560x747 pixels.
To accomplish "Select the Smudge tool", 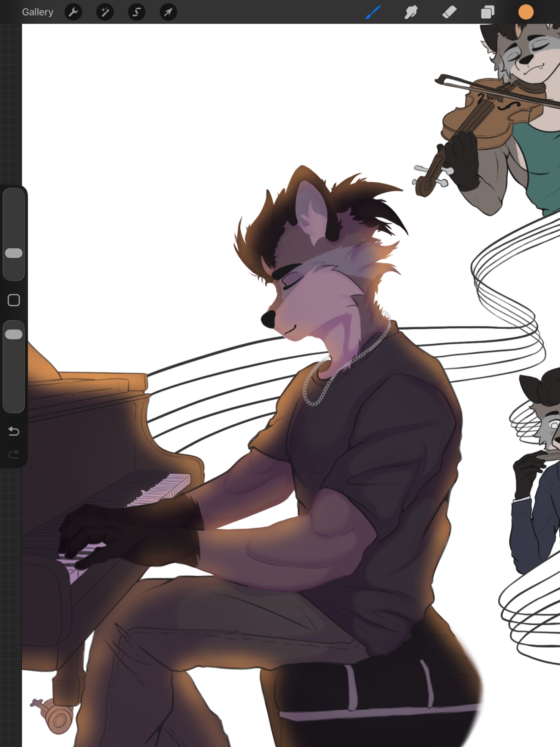I will pyautogui.click(x=411, y=12).
